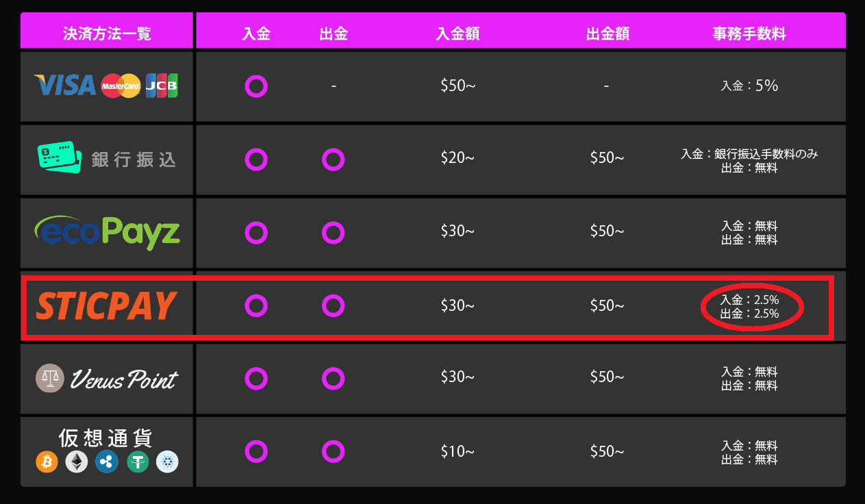The width and height of the screenshot is (865, 504).
Task: Click the withdrawal circle for 銀行振込 row
Action: coord(334,160)
